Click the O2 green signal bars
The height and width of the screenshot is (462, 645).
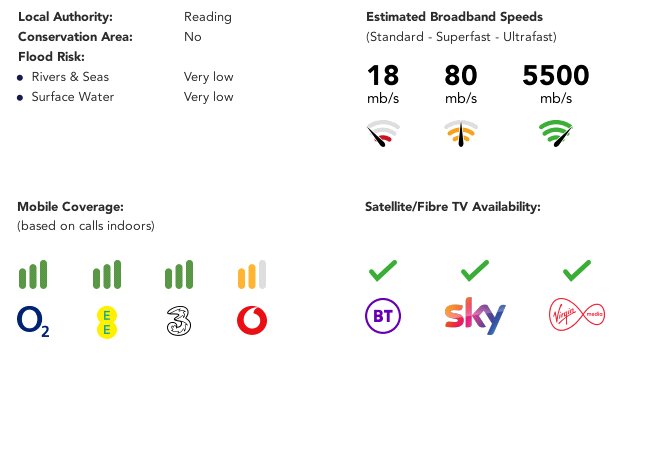pos(33,274)
